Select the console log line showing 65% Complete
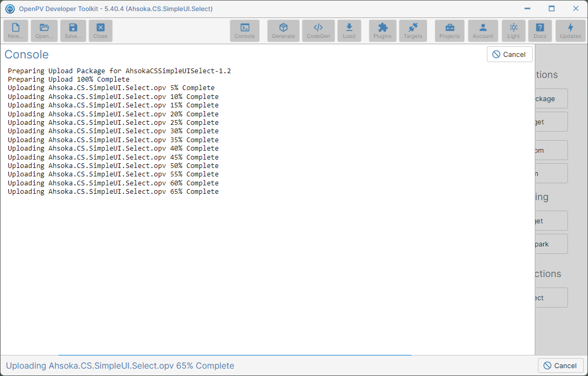Screen dimensions: 588x376 pyautogui.click(x=113, y=192)
